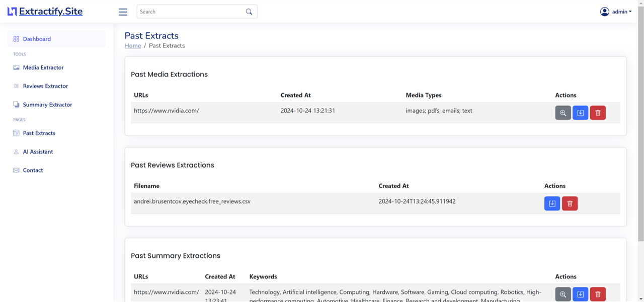Delete the summary extraction entry
The height and width of the screenshot is (302, 644).
point(597,294)
